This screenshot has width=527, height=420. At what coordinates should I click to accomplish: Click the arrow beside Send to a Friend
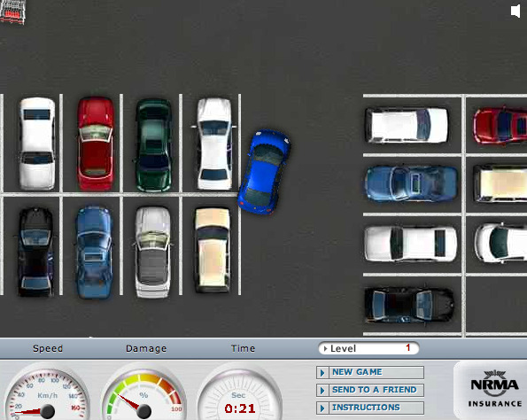322,391
